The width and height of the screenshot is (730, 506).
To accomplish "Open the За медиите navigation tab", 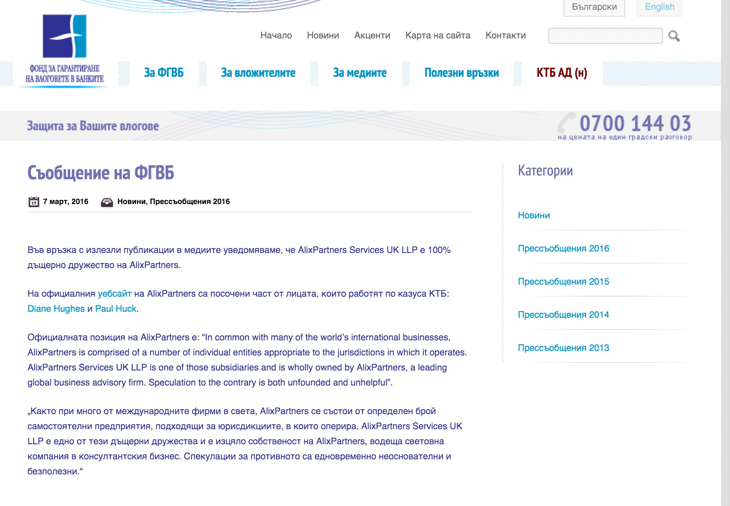I will pos(359,73).
